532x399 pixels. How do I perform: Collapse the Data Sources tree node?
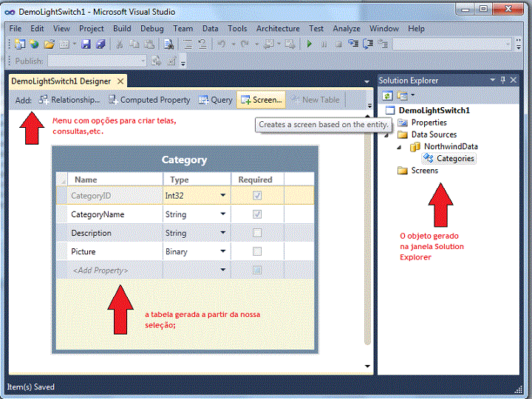click(x=386, y=135)
